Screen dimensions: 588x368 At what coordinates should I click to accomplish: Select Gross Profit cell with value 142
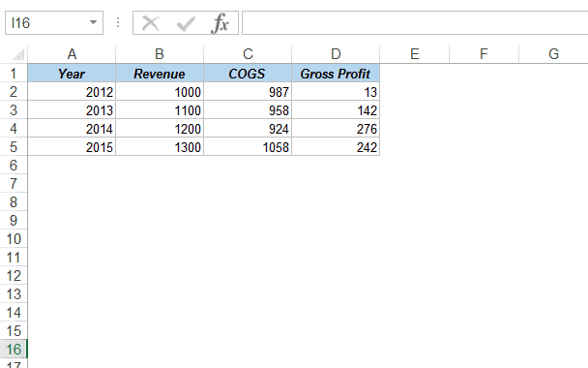[336, 110]
